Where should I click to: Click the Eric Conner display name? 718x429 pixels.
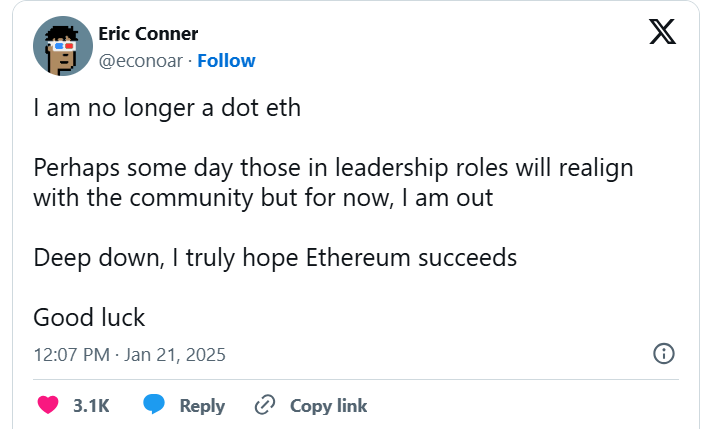148,33
